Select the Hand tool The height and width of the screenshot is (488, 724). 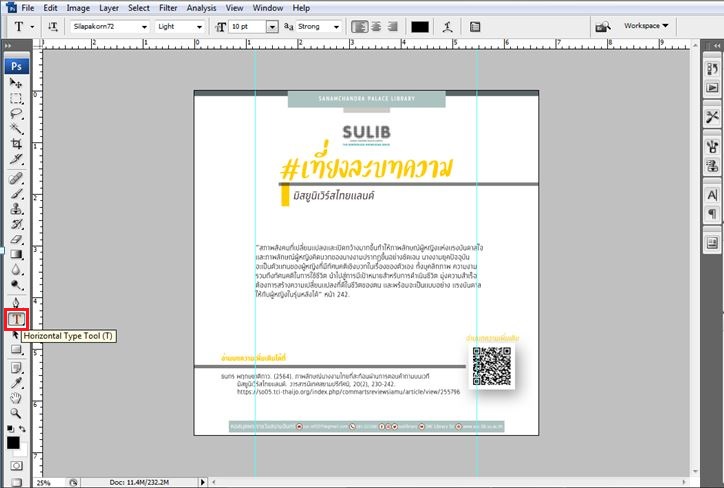[x=16, y=398]
